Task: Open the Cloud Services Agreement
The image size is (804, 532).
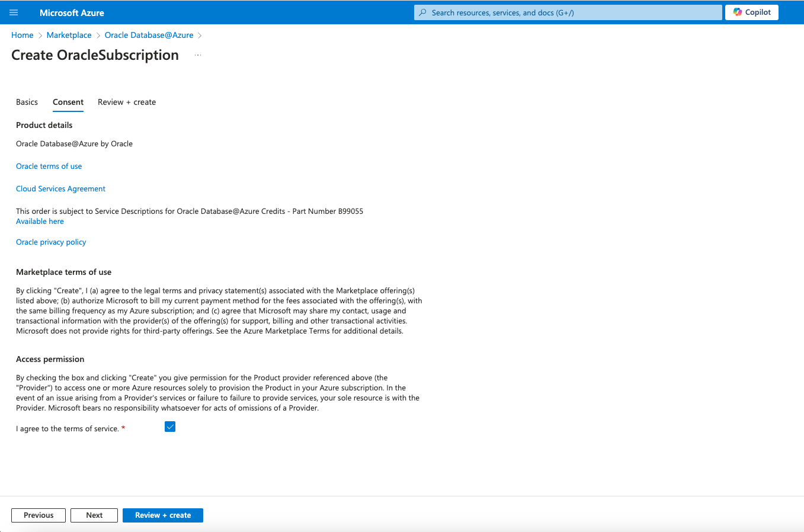Action: pos(60,188)
